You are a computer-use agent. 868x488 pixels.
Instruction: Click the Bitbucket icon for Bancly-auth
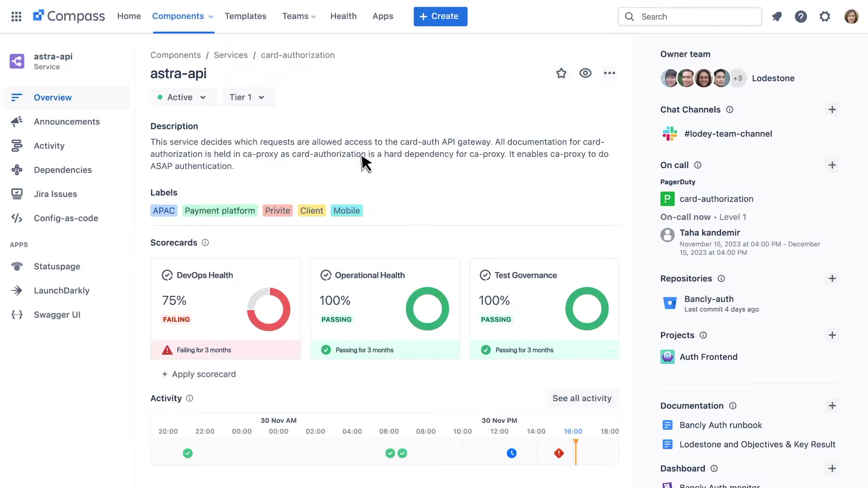[x=670, y=303]
